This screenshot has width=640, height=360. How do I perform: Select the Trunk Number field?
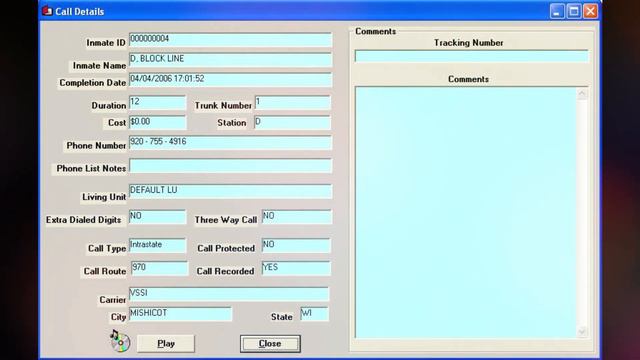[x=292, y=102]
